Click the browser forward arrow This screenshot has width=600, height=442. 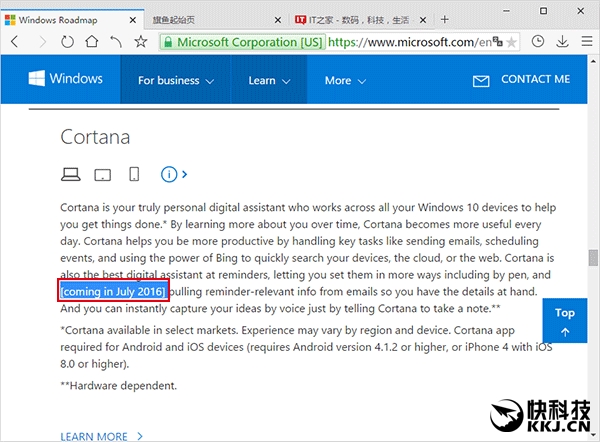(42, 41)
